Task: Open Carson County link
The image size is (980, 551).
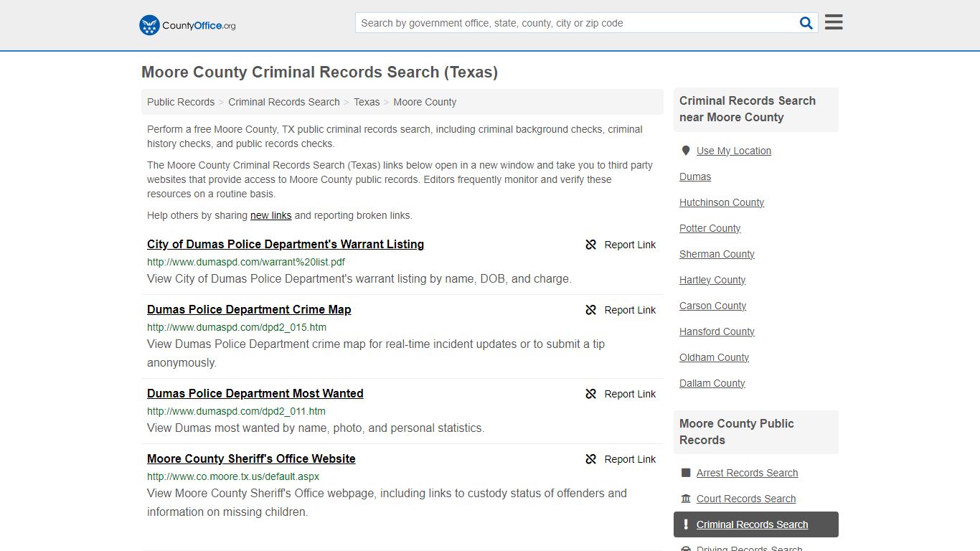Action: pyautogui.click(x=713, y=306)
